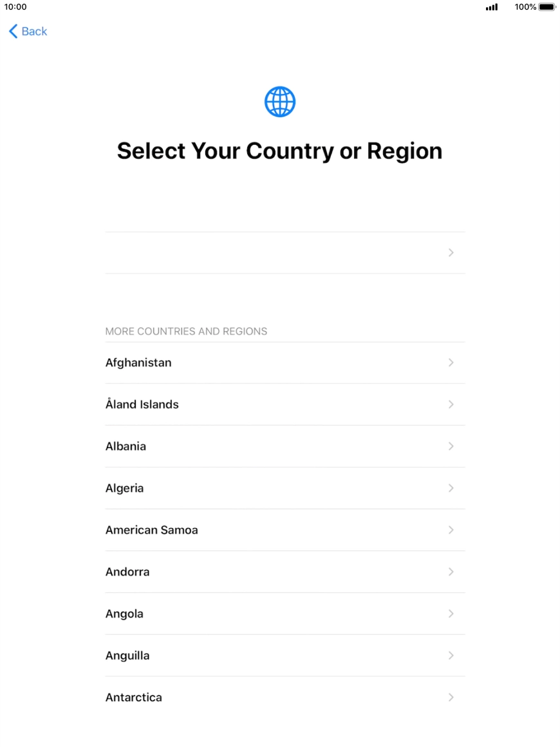Tap the MORE COUNTRIES AND REGIONS header
Image resolution: width=560 pixels, height=747 pixels.
point(186,331)
